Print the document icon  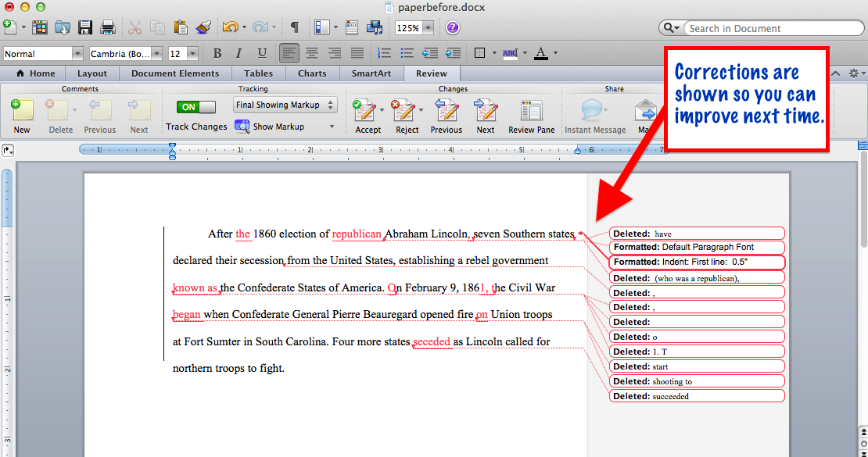click(107, 27)
